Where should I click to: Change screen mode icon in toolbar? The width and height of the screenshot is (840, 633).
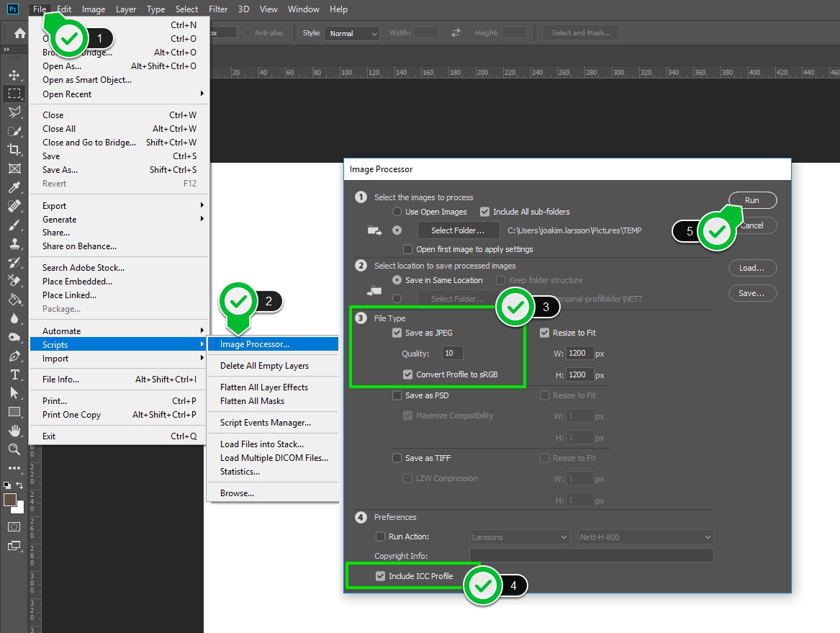point(14,546)
